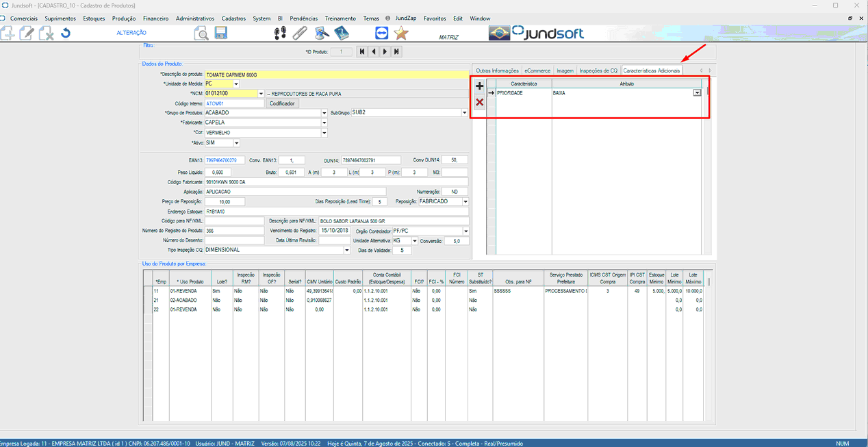The image size is (868, 447).
Task: Open the Grupo de Produtos dropdown
Action: point(324,113)
